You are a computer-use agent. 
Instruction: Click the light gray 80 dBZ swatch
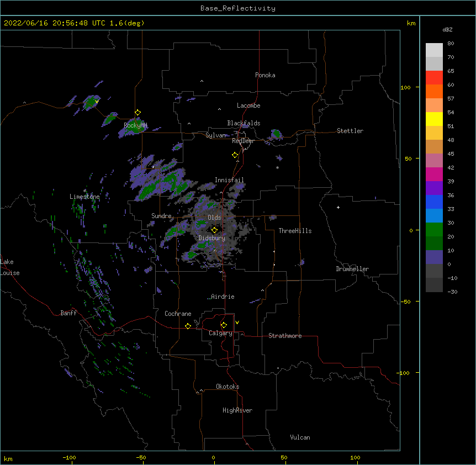pos(434,50)
